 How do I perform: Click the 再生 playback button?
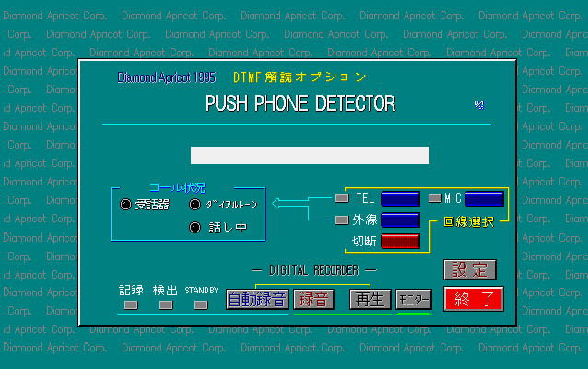(x=370, y=300)
